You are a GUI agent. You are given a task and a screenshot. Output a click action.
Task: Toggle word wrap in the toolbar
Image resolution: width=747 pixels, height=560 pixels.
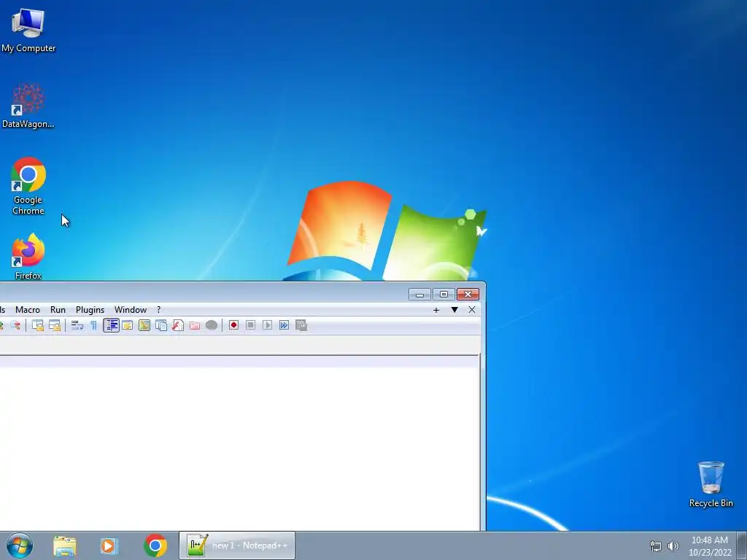point(77,326)
